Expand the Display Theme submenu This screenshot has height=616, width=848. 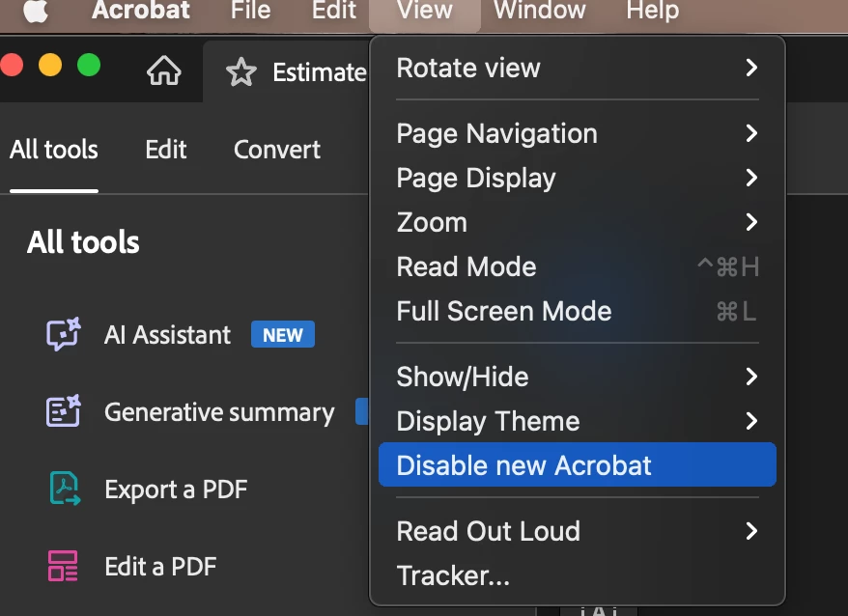click(x=577, y=421)
